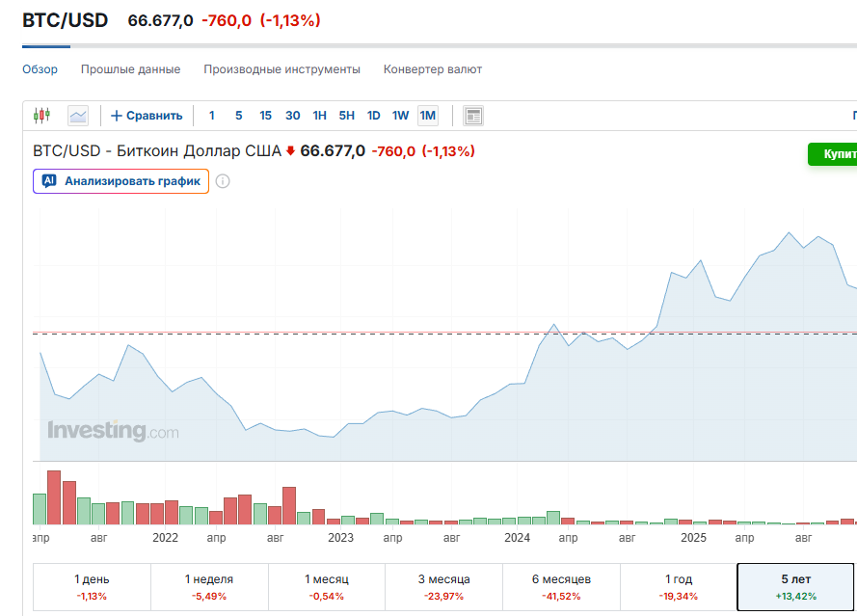The width and height of the screenshot is (857, 616).
Task: Switch to the candlestick chart type
Action: (40, 116)
